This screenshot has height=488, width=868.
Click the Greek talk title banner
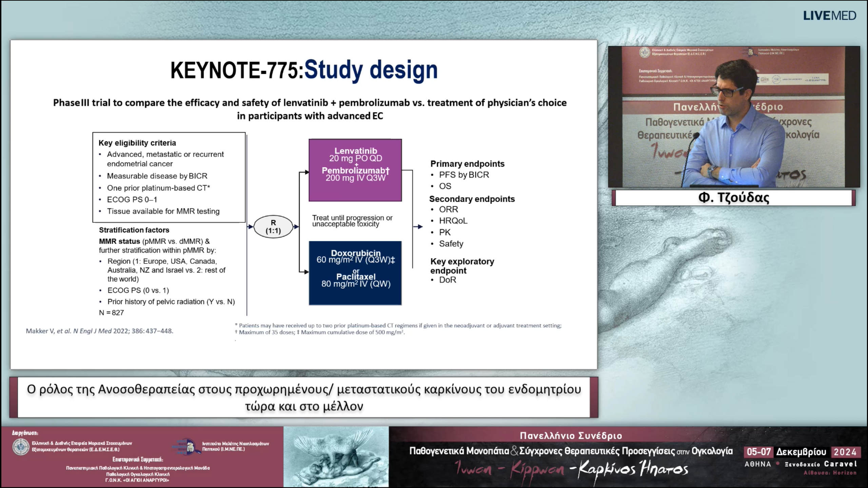click(x=304, y=398)
